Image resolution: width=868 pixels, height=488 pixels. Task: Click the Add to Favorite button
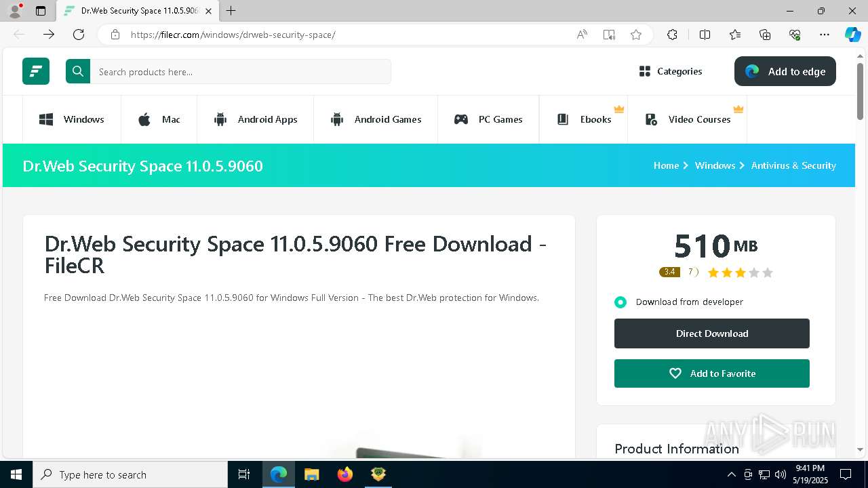pyautogui.click(x=712, y=373)
